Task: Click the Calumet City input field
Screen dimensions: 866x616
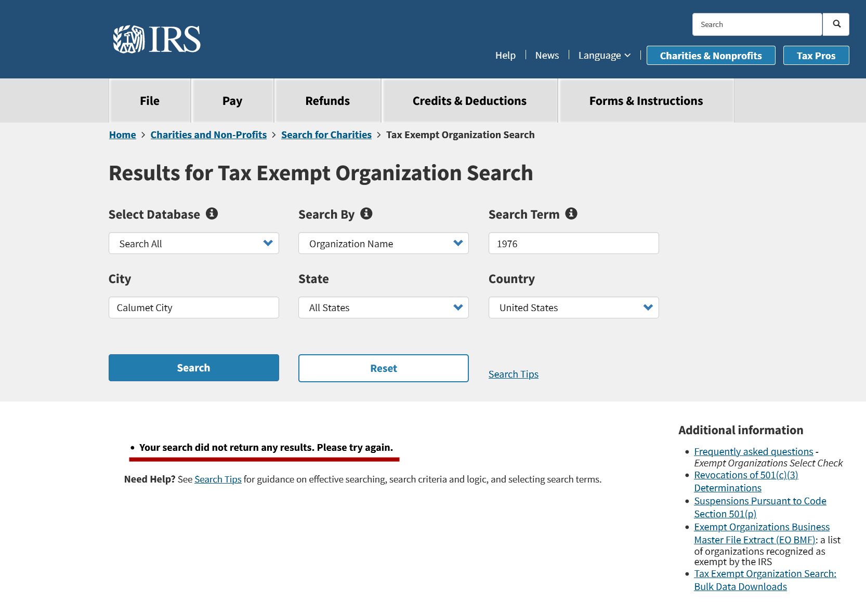Action: pos(194,307)
